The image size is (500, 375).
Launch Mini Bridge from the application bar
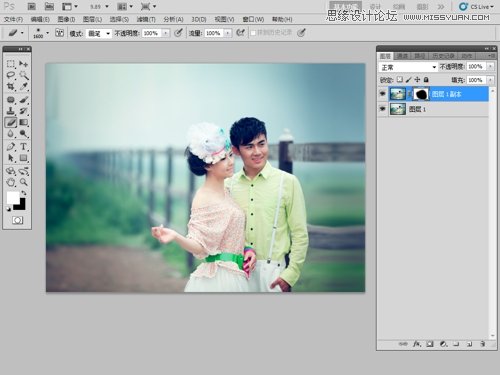point(49,6)
